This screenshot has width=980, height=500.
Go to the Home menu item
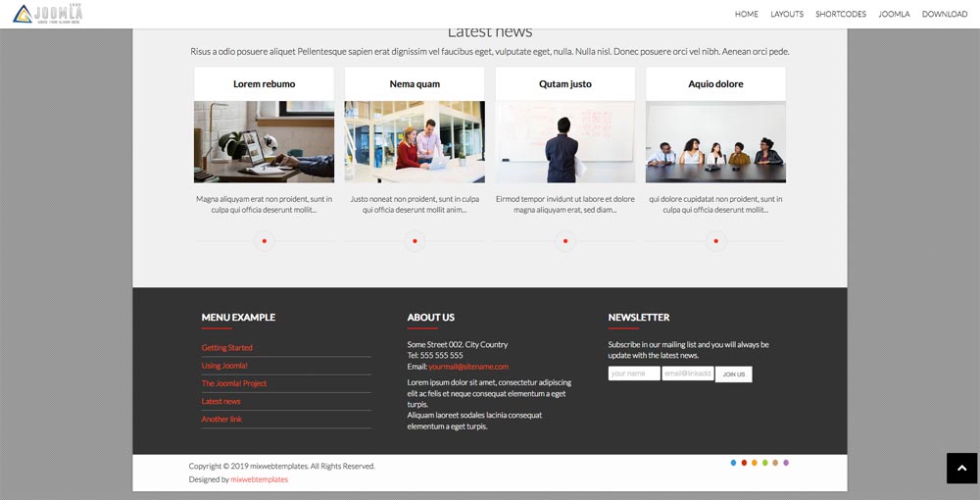747,15
